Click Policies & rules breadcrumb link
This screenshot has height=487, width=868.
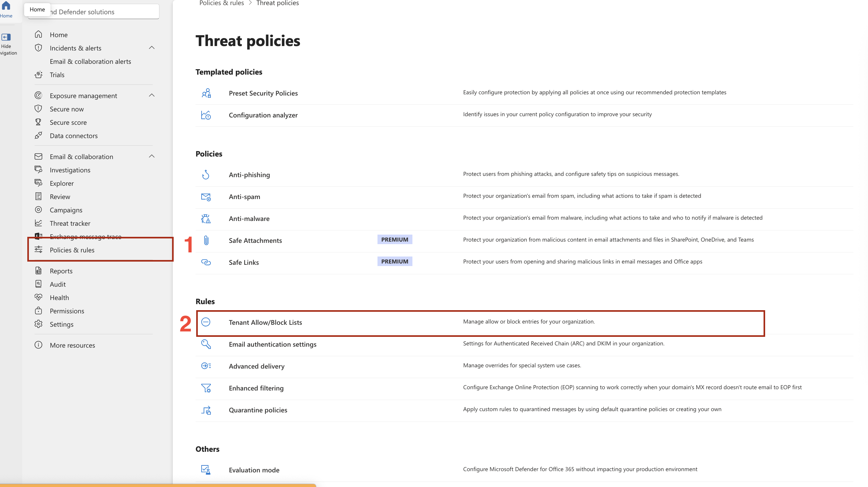pyautogui.click(x=221, y=3)
